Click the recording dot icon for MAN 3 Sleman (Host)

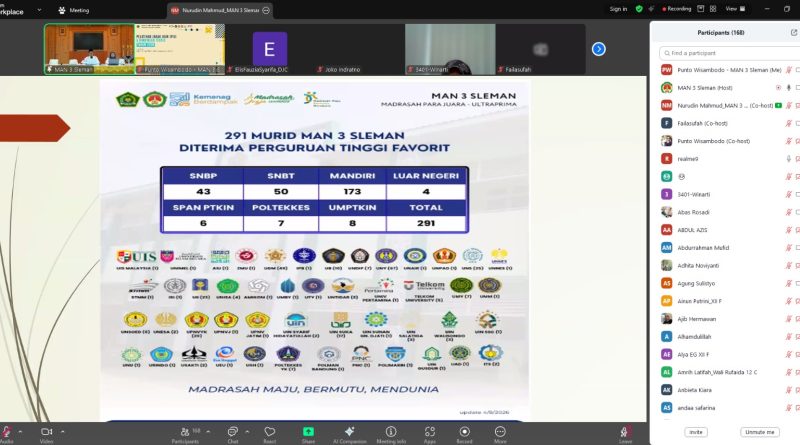[779, 88]
